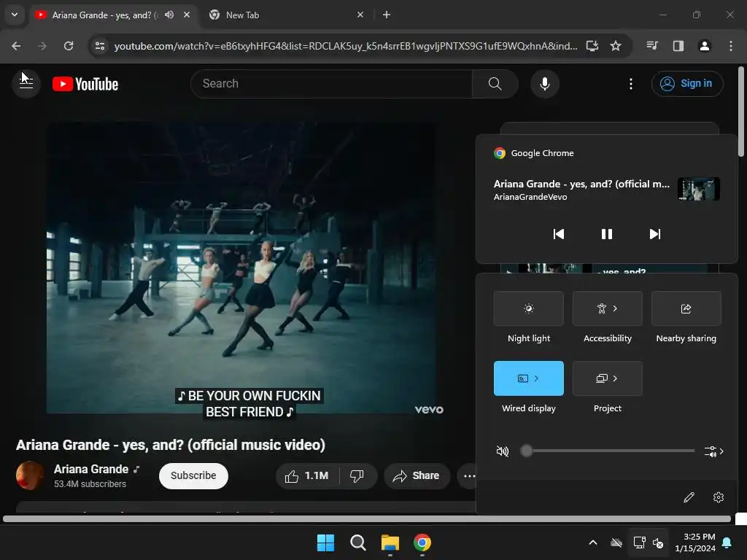Viewport: 747px width, 560px height.
Task: Toggle Nearby sharing quick setting
Action: click(686, 308)
